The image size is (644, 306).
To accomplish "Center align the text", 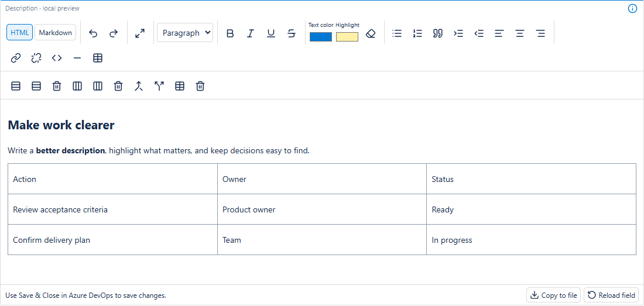I will (520, 33).
